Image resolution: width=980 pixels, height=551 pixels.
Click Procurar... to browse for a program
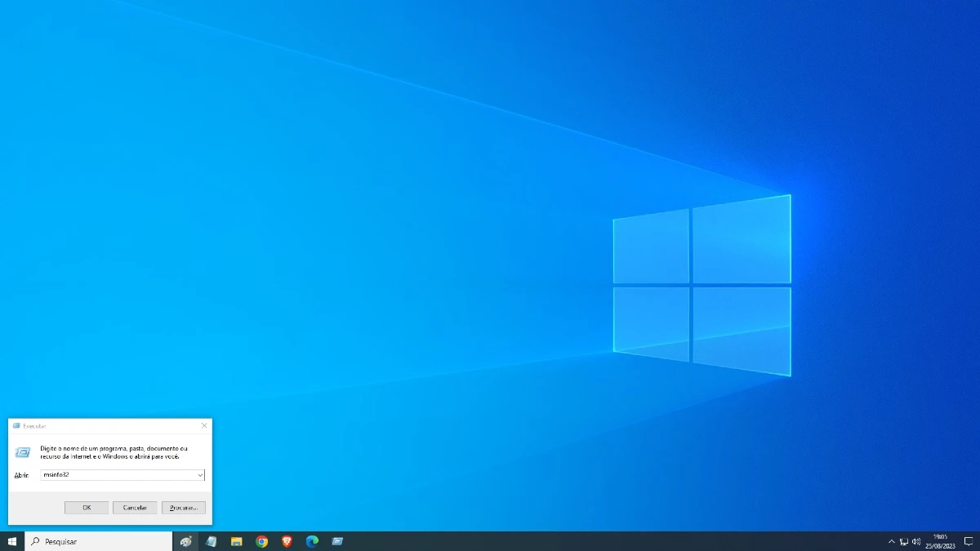coord(183,507)
